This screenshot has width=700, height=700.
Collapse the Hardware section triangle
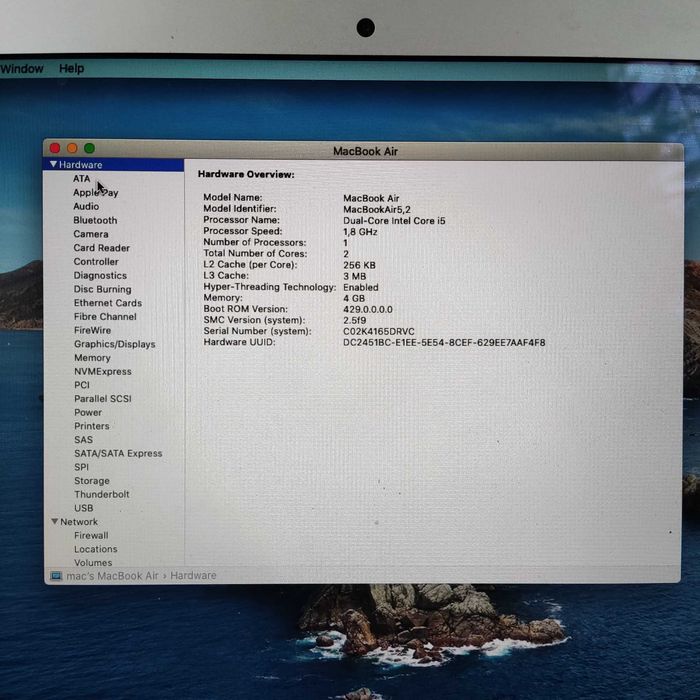(x=54, y=164)
